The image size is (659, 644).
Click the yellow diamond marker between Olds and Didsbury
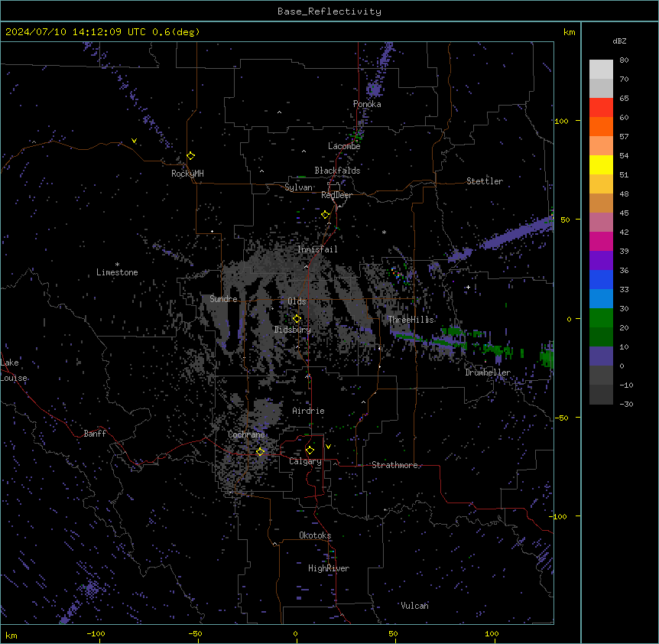click(297, 319)
